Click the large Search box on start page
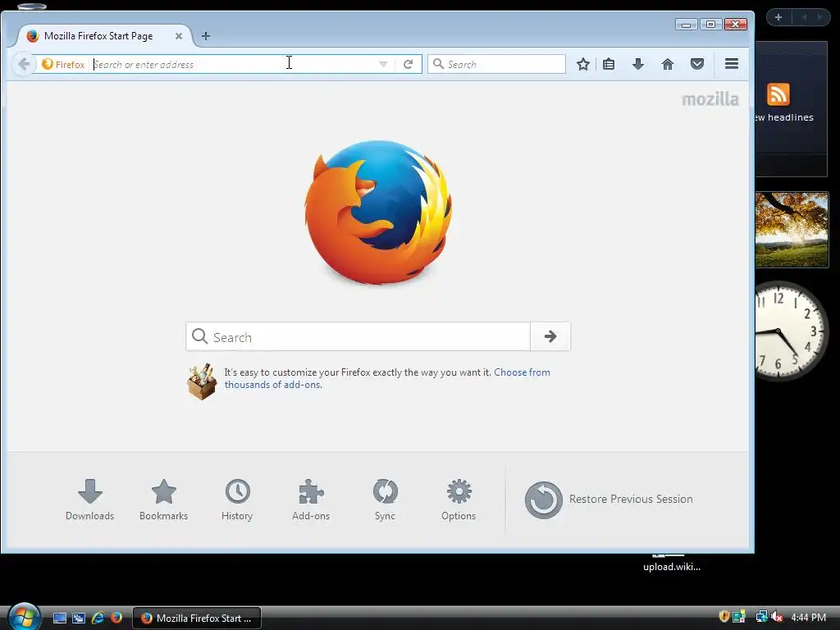The image size is (840, 630). pos(358,336)
